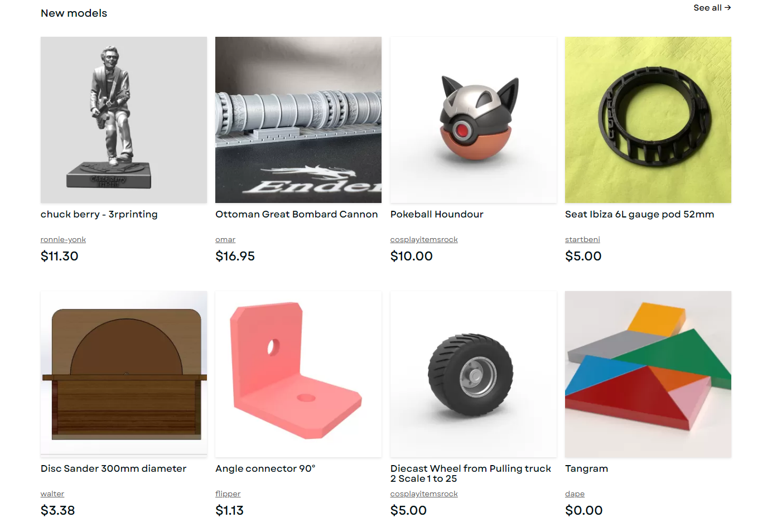Click 'Seat Ibiza 6L gauge pod 52mm' title
772x532 pixels.
(639, 214)
